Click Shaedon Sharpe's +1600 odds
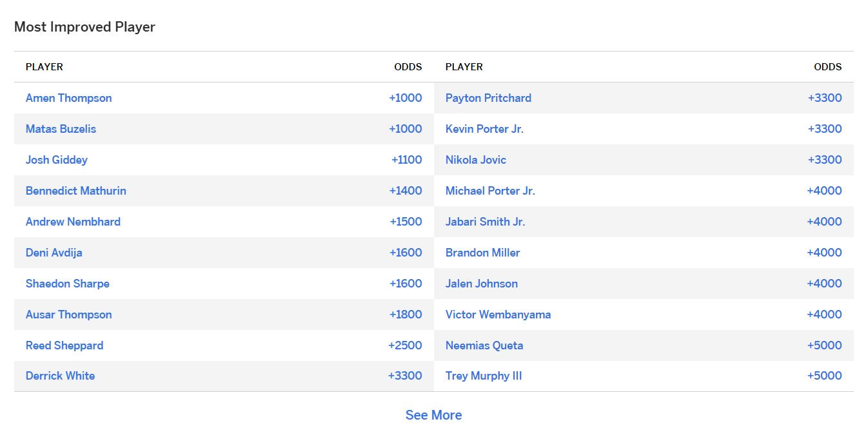The image size is (868, 437). [x=405, y=284]
